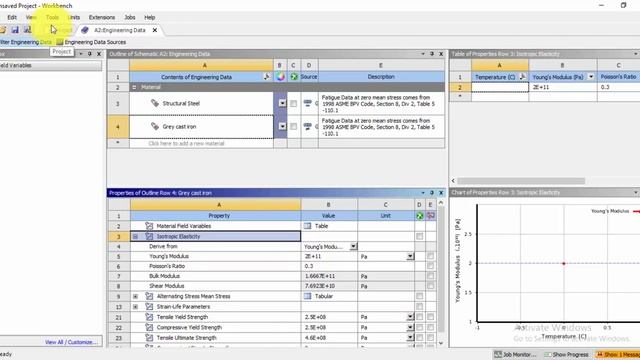Open Young's Modulus unit dropdown
This screenshot has width=640, height=360.
[410, 256]
